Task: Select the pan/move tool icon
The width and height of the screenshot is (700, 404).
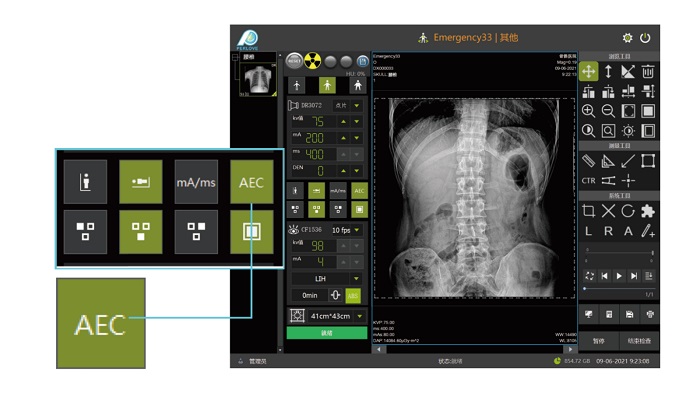Action: [589, 71]
